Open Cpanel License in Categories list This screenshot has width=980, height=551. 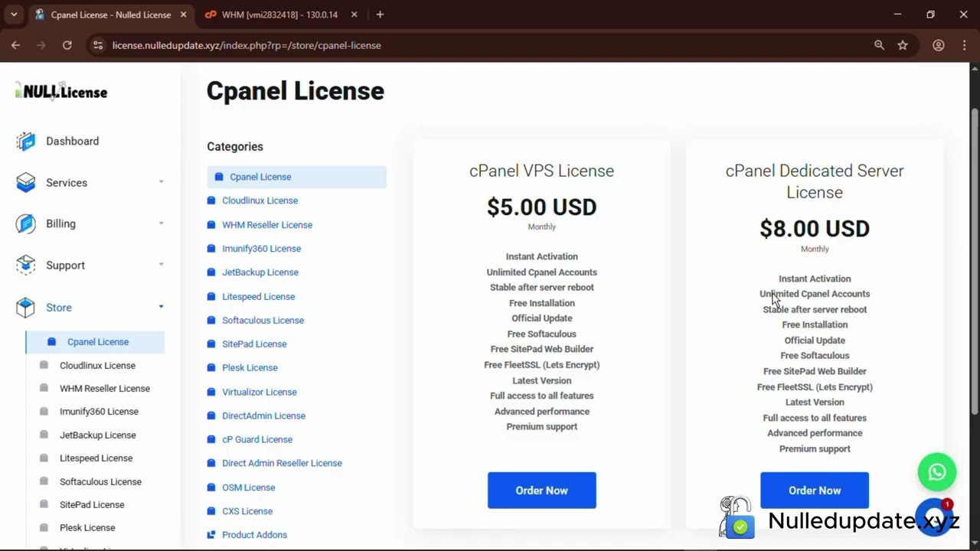296,177
